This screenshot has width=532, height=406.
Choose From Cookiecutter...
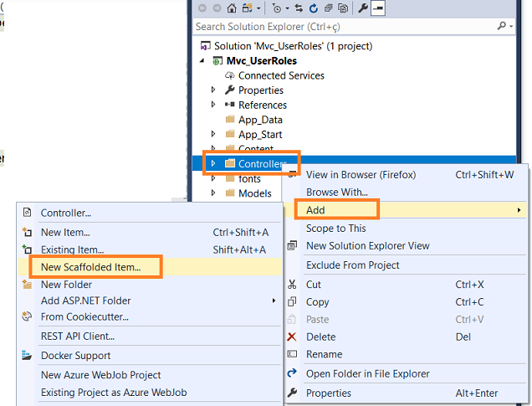click(150, 316)
